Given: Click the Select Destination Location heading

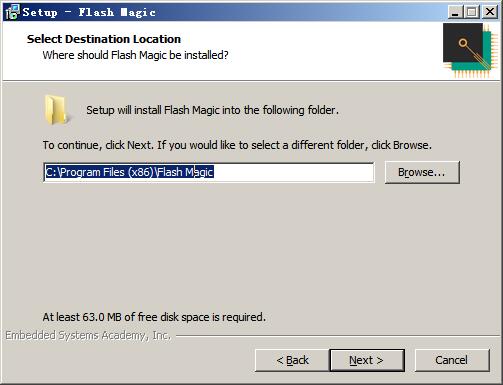Looking at the screenshot, I should point(104,39).
